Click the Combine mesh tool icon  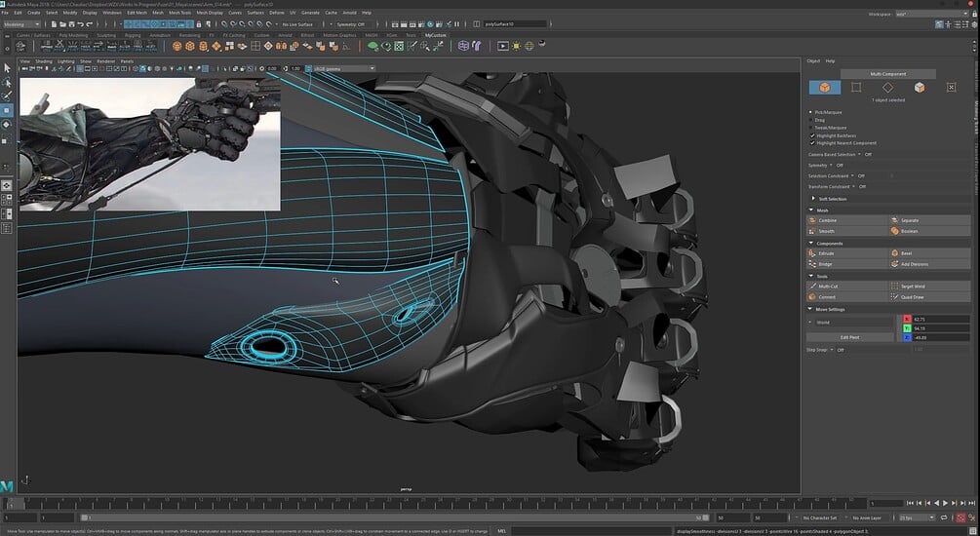(x=812, y=220)
